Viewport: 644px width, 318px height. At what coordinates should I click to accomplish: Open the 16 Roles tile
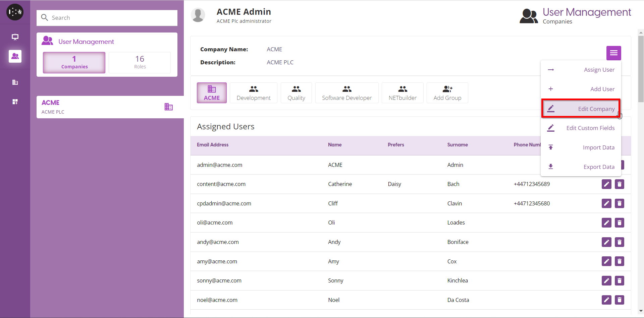140,62
